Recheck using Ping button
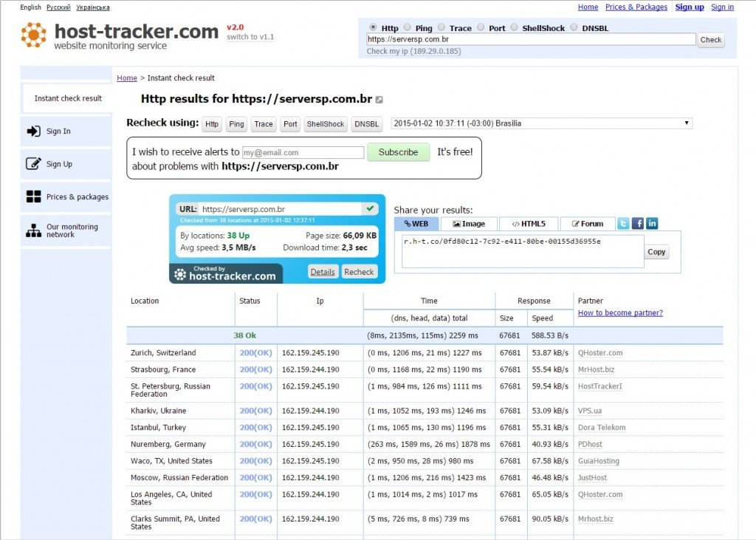Viewport: 756px width, 540px height. point(236,124)
